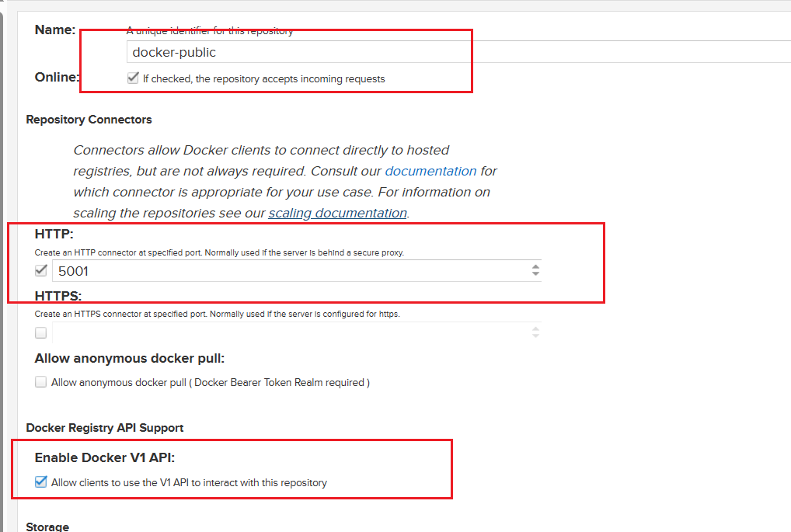Click the HTTP port field showing 5001
The image size is (791, 532).
click(287, 271)
